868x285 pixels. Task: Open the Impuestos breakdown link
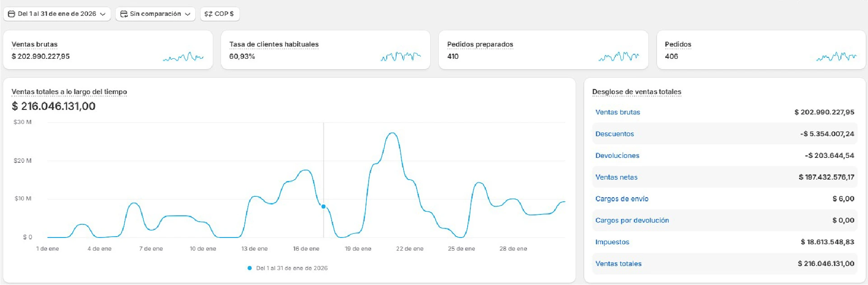612,242
